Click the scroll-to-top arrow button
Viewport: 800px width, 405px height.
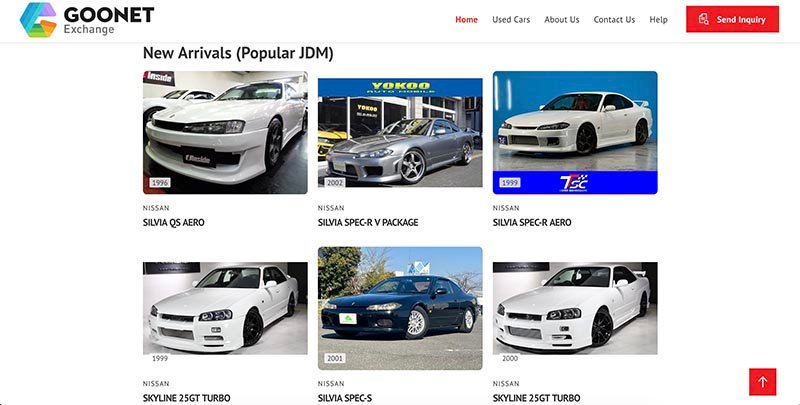click(x=762, y=382)
